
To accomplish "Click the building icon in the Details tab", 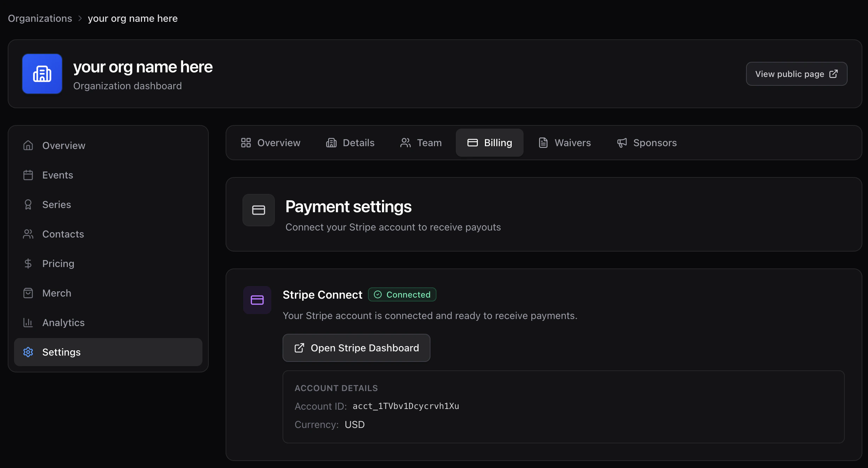I will pyautogui.click(x=331, y=143).
